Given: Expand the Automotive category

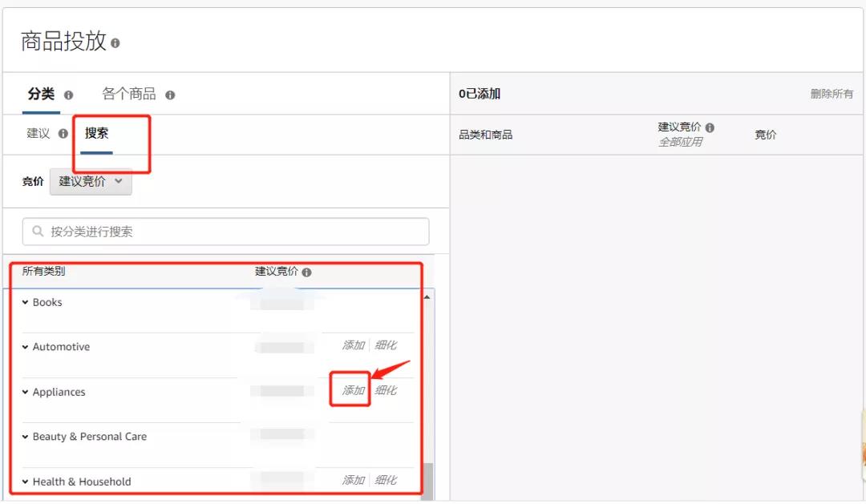Looking at the screenshot, I should pos(26,348).
